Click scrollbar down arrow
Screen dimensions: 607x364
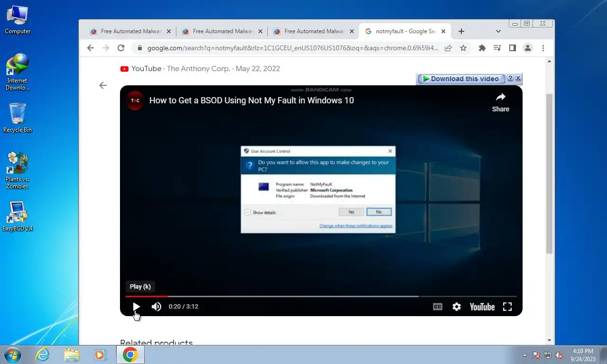[x=550, y=340]
